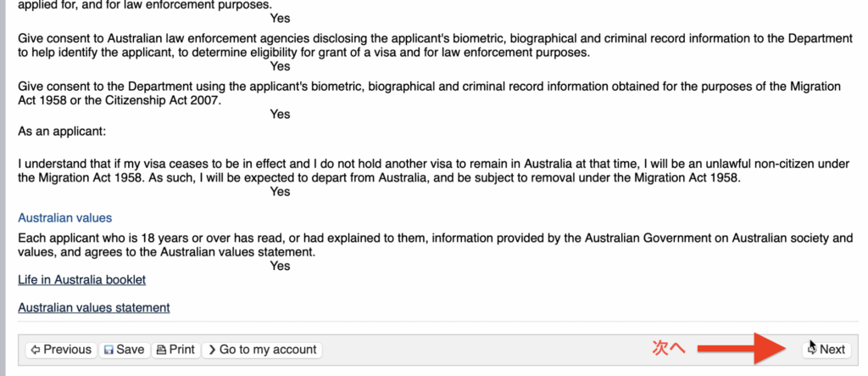This screenshot has height=376, width=868.
Task: Click the chevron icon beside Go to my account
Action: pyautogui.click(x=212, y=350)
